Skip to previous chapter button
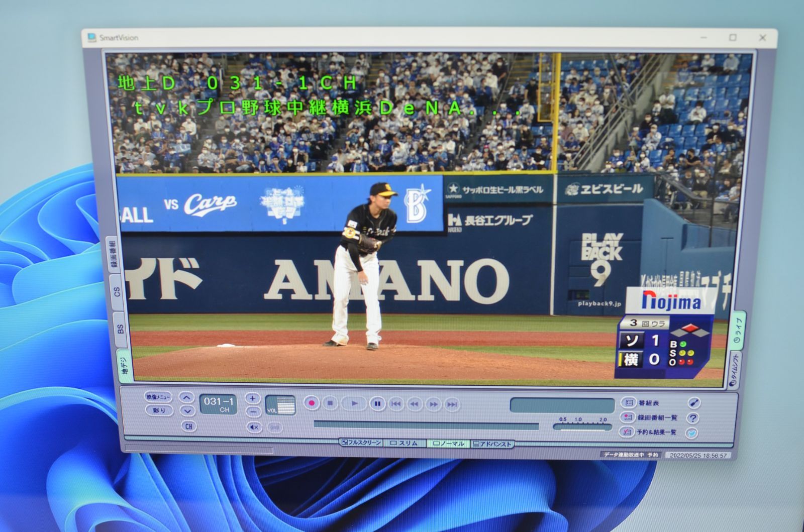 (395, 404)
